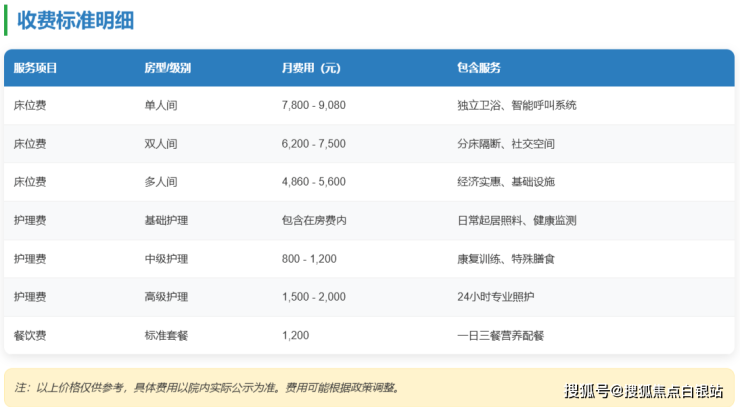Viewport: 740px width, 407px height.
Task: Select the 服务项目 column header
Action: [x=36, y=68]
